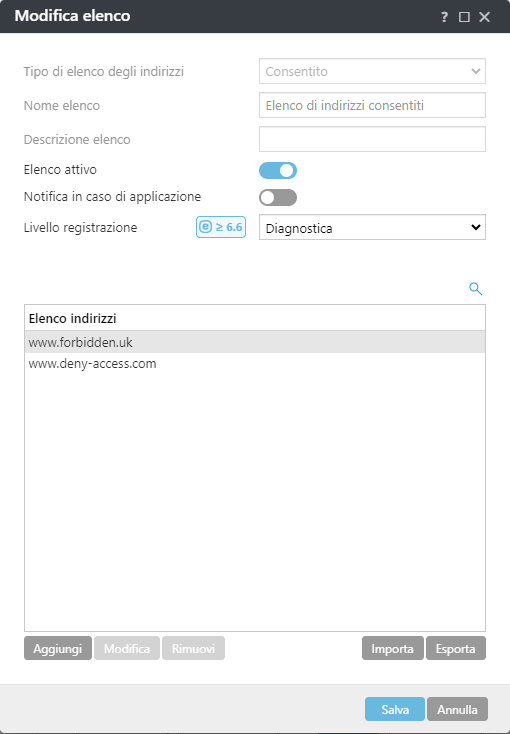Save changes with Salva button
Screen dimensions: 510x734
395,709
